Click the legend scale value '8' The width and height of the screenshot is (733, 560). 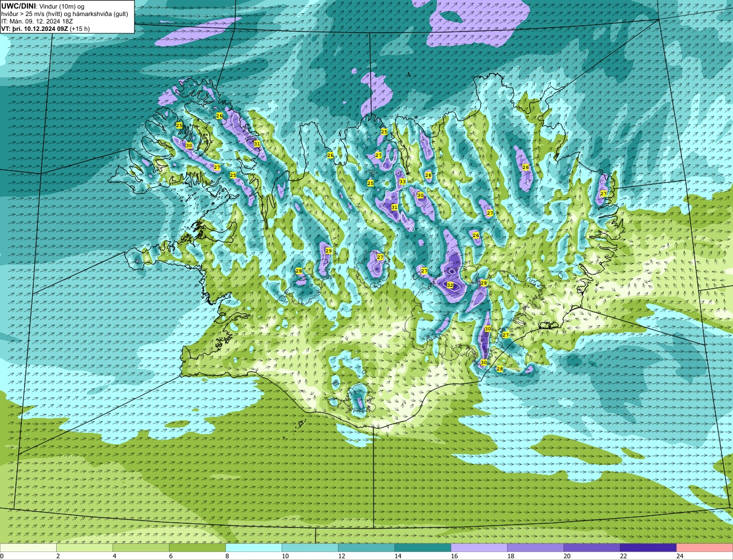(227, 556)
